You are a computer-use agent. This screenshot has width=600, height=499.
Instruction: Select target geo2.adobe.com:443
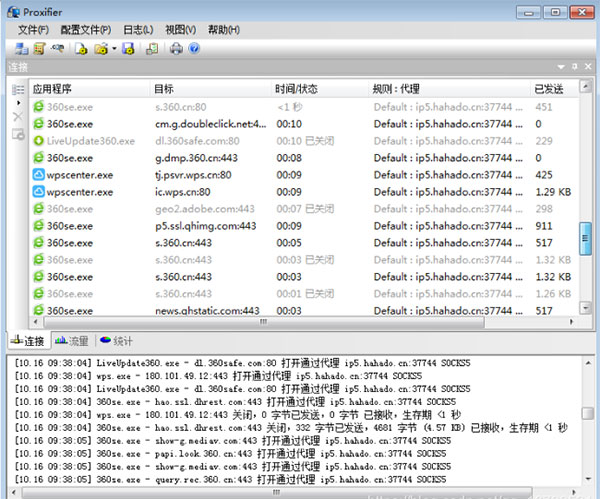click(205, 209)
